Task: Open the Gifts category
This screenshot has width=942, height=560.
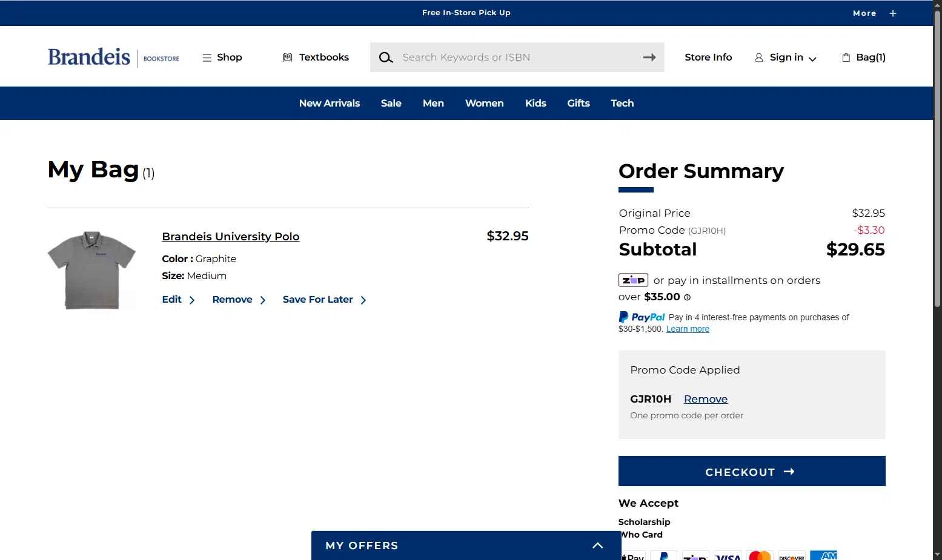Action: coord(579,104)
